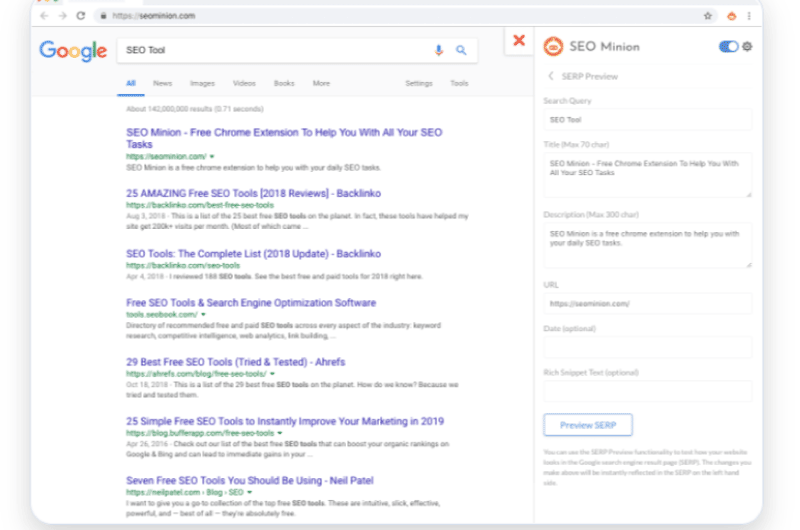Expand dropdown arrow next to seominion.com URL

click(212, 157)
